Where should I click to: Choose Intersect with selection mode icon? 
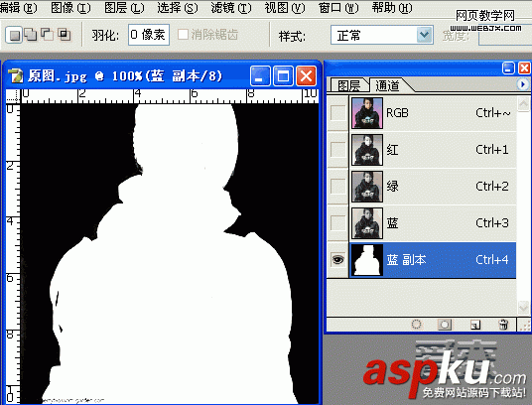[64, 35]
